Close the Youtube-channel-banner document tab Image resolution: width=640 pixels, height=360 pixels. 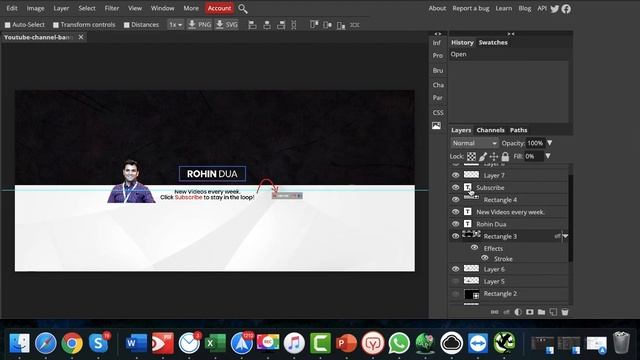[x=81, y=37]
